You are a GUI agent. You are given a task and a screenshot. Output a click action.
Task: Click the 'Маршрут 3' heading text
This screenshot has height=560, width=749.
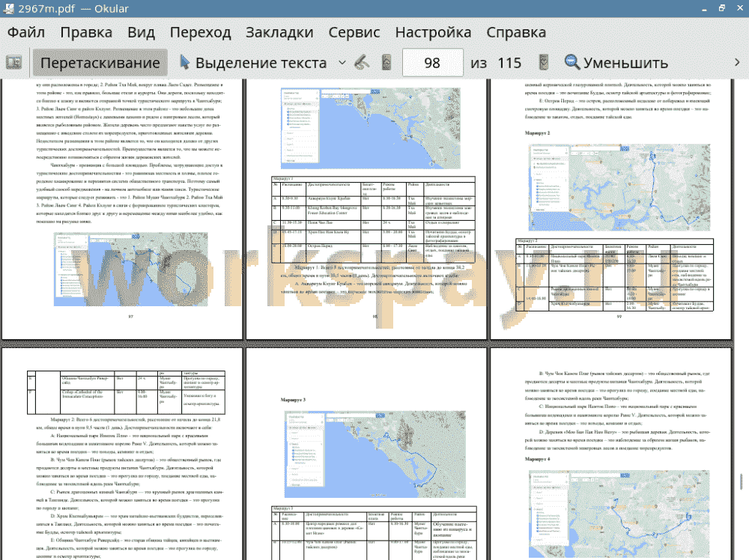point(293,400)
